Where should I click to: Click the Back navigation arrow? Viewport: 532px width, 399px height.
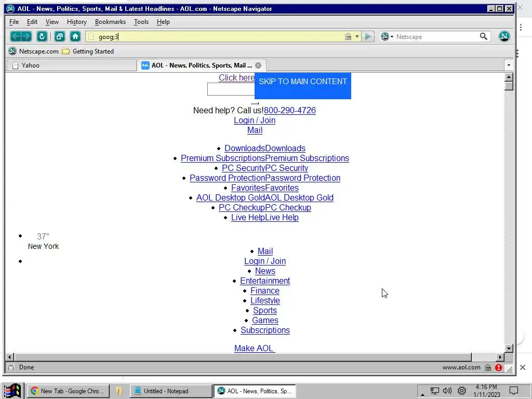16,36
